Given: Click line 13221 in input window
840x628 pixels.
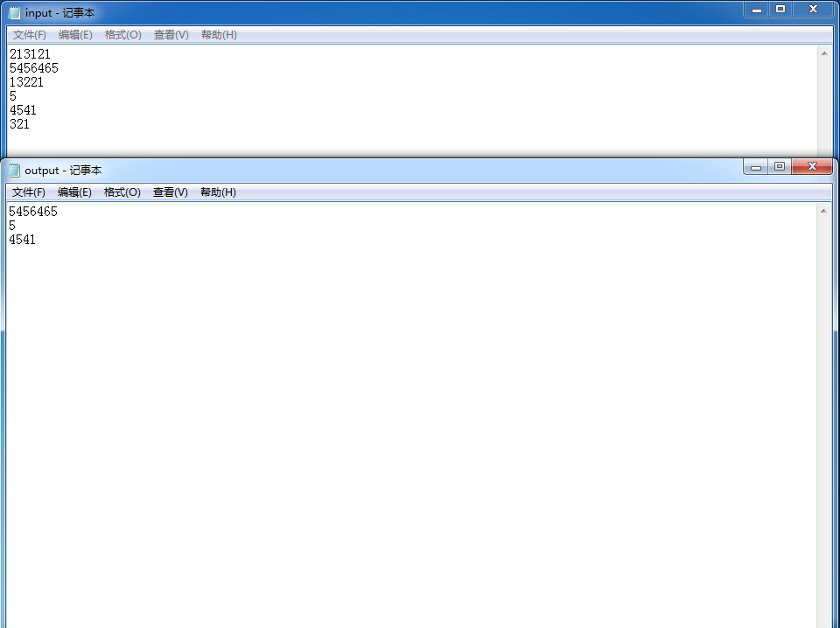Looking at the screenshot, I should click(x=26, y=82).
